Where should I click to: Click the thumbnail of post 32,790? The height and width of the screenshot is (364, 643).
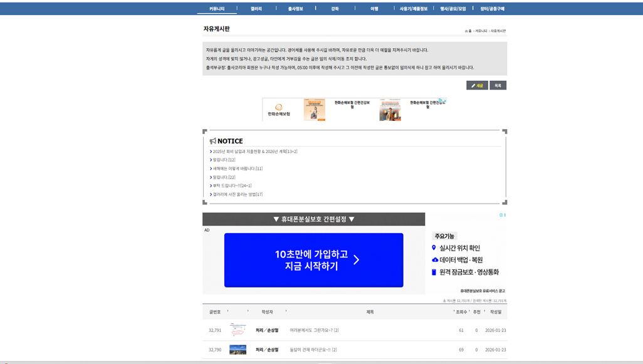tap(238, 350)
